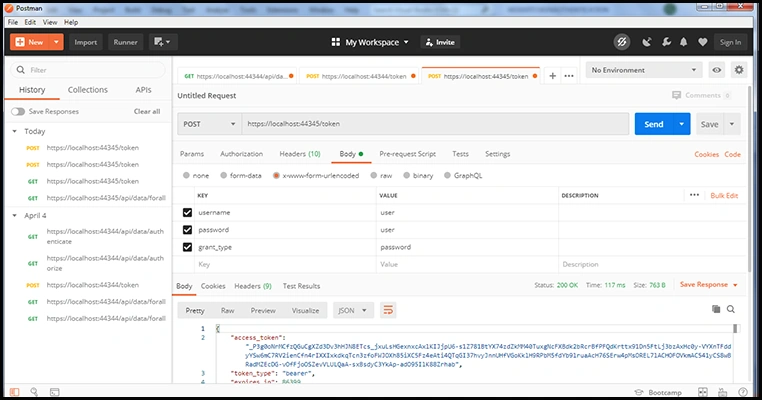Viewport: 762px width, 400px height.
Task: Toggle the Save Responses switch
Action: (18, 111)
